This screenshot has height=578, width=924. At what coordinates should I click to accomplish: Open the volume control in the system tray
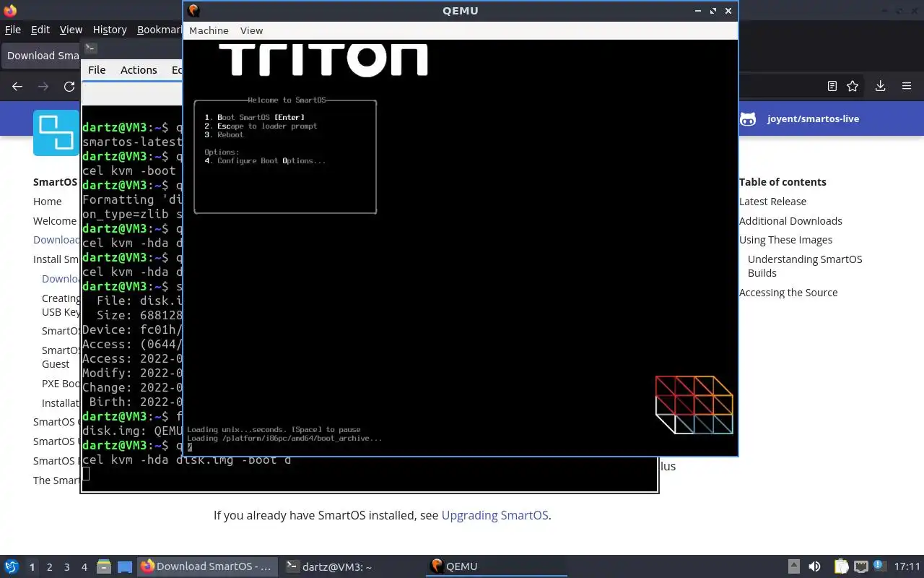(814, 566)
